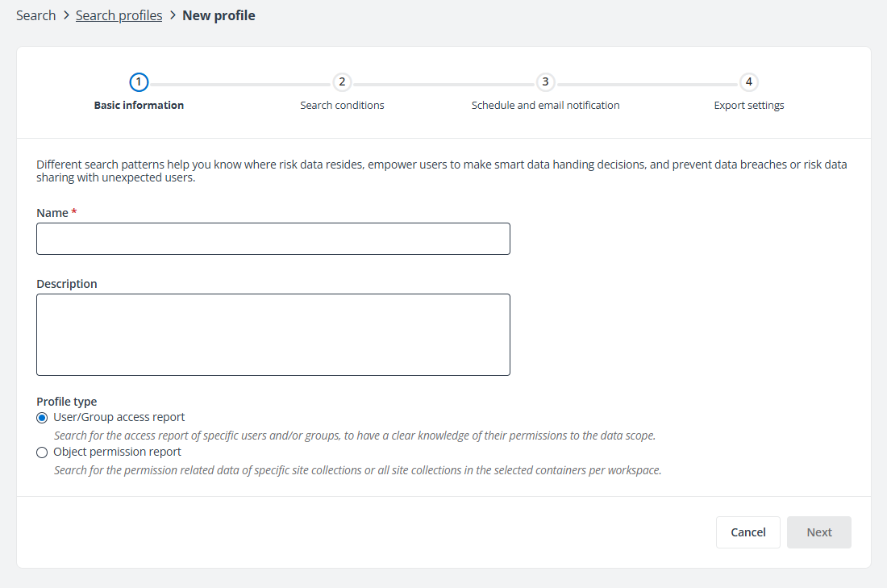The width and height of the screenshot is (887, 588).
Task: Click inside the Description text area
Action: (273, 334)
